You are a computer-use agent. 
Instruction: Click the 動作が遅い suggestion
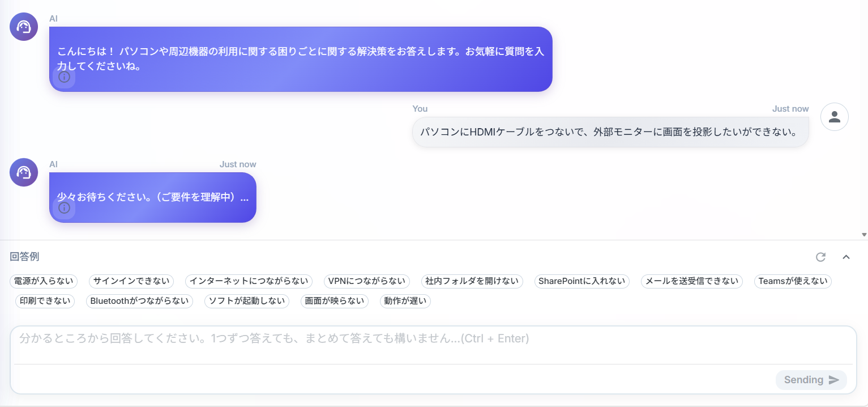(x=405, y=301)
